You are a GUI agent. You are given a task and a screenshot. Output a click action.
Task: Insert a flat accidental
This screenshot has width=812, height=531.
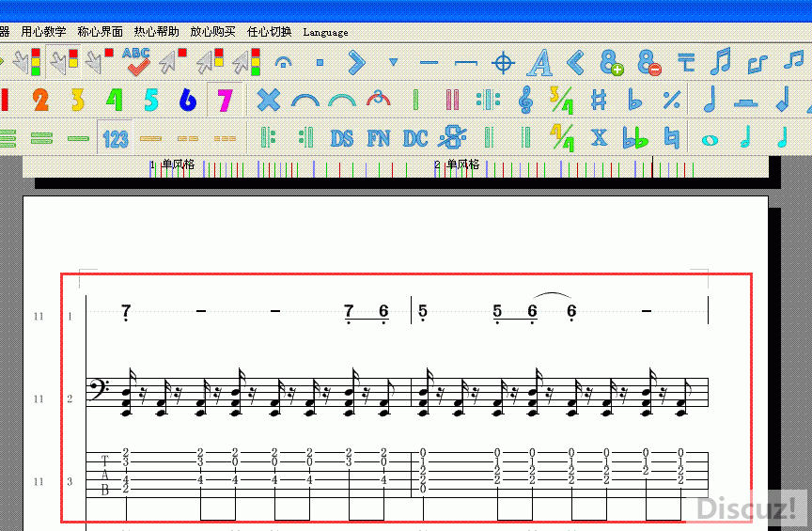coord(635,99)
